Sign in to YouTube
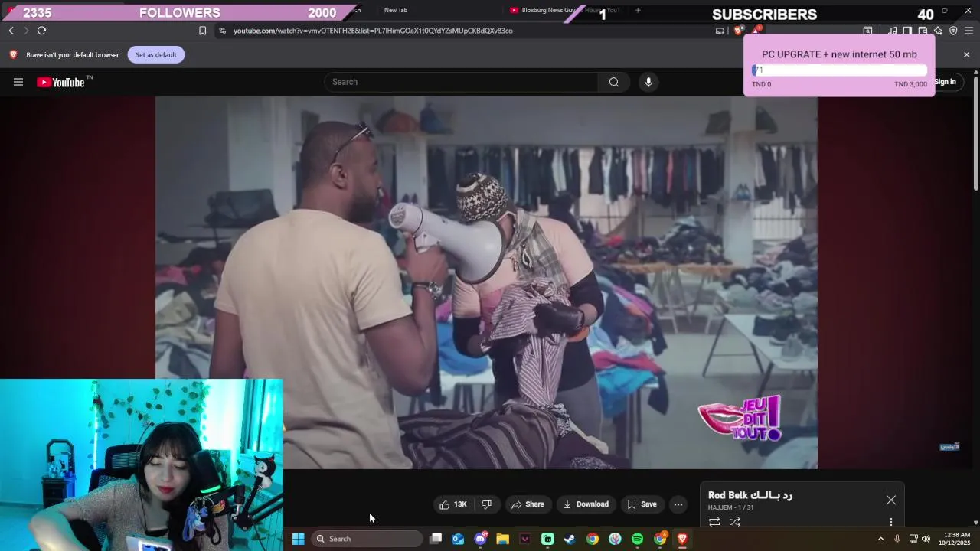This screenshot has width=980, height=551. coord(945,82)
